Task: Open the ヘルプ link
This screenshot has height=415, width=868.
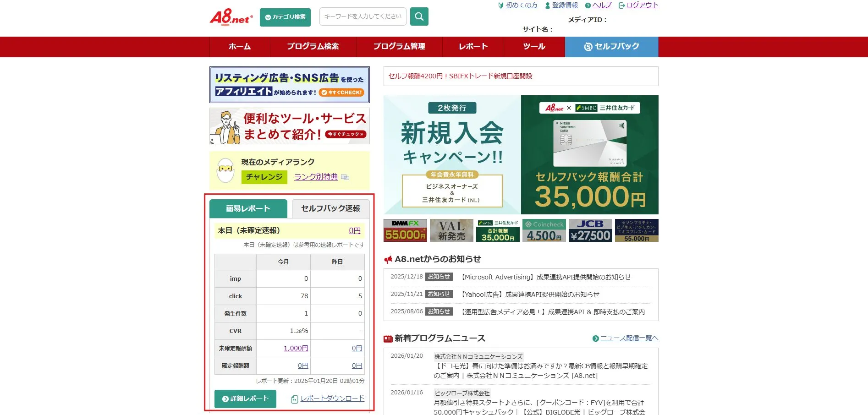Action: click(x=602, y=5)
